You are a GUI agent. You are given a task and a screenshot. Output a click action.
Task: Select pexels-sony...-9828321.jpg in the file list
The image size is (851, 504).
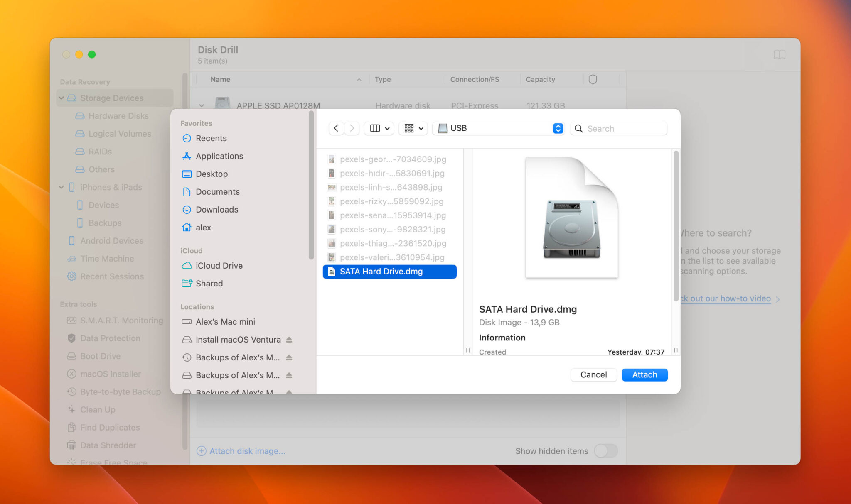[392, 229]
